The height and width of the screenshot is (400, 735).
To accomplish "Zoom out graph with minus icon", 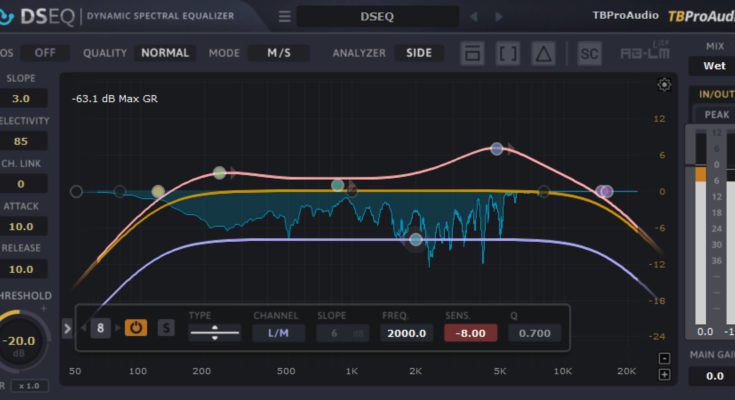I will [664, 358].
